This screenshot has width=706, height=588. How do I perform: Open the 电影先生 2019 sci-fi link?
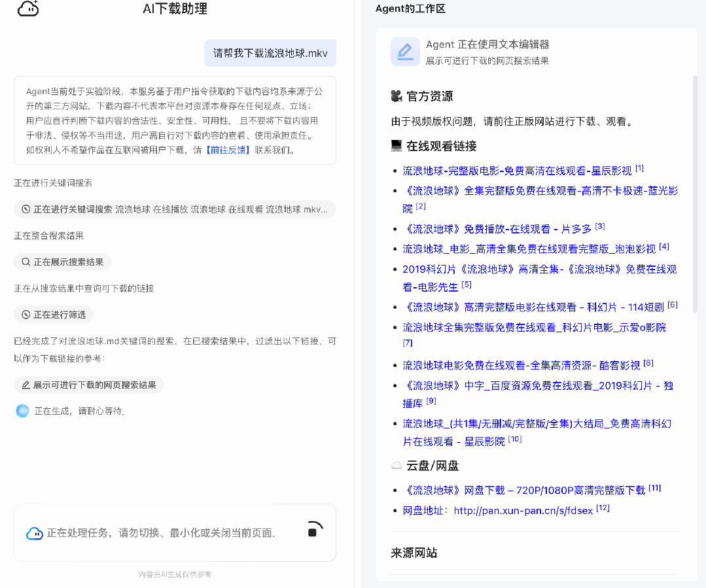pos(539,269)
